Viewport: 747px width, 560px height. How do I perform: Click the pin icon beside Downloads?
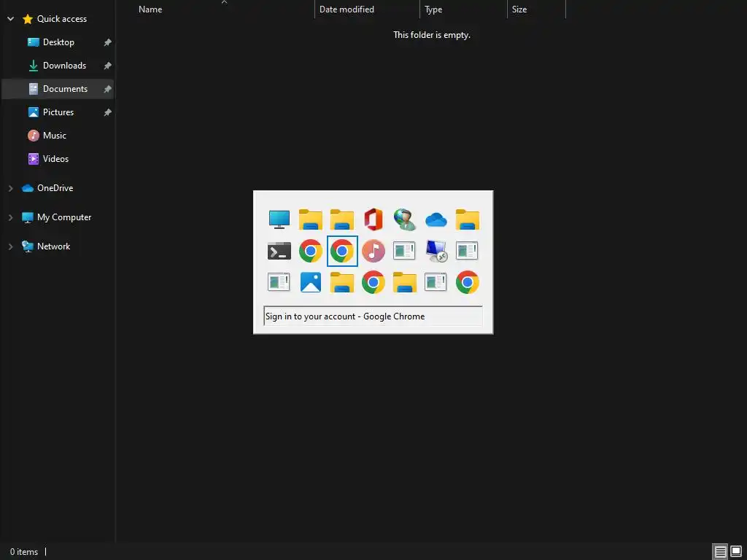click(108, 66)
